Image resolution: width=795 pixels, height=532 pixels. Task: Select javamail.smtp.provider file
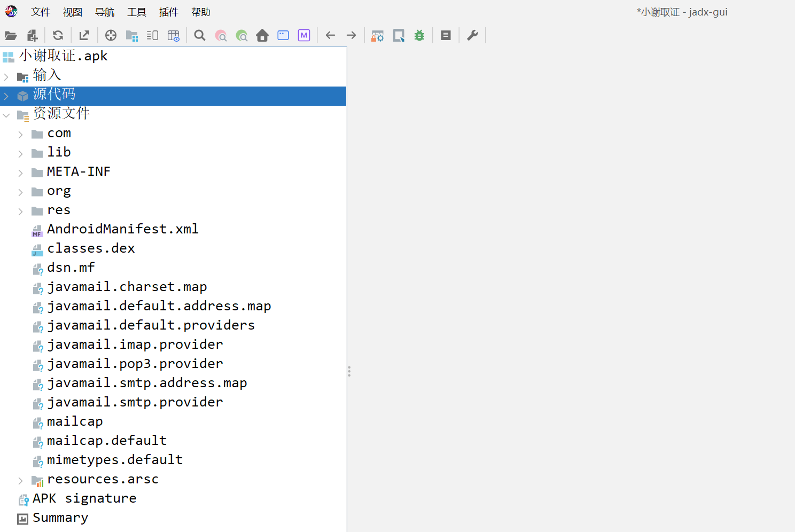135,402
